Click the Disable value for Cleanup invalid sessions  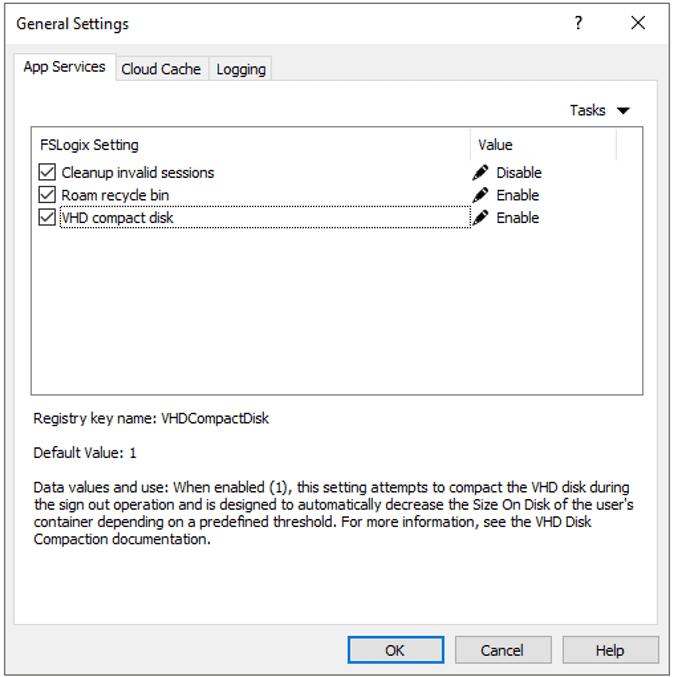click(519, 172)
